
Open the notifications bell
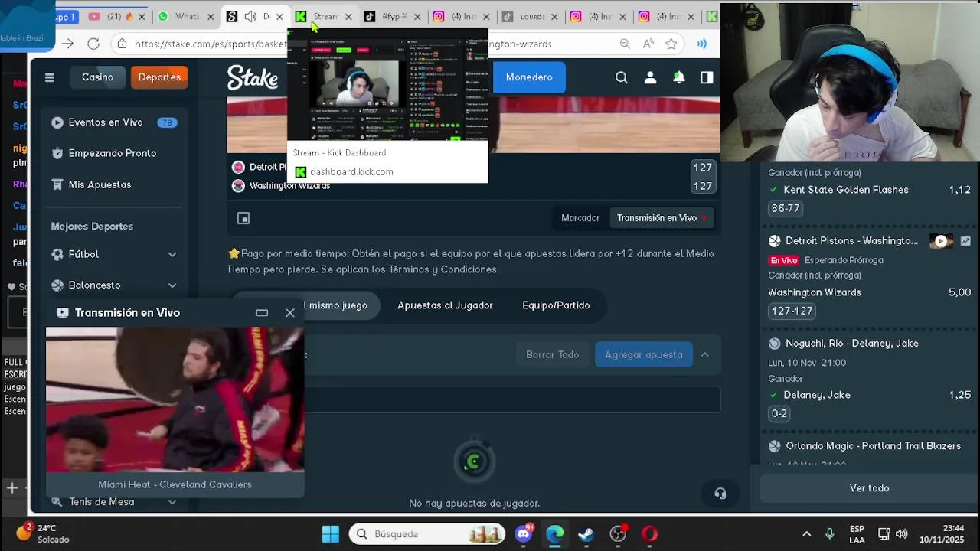point(678,77)
